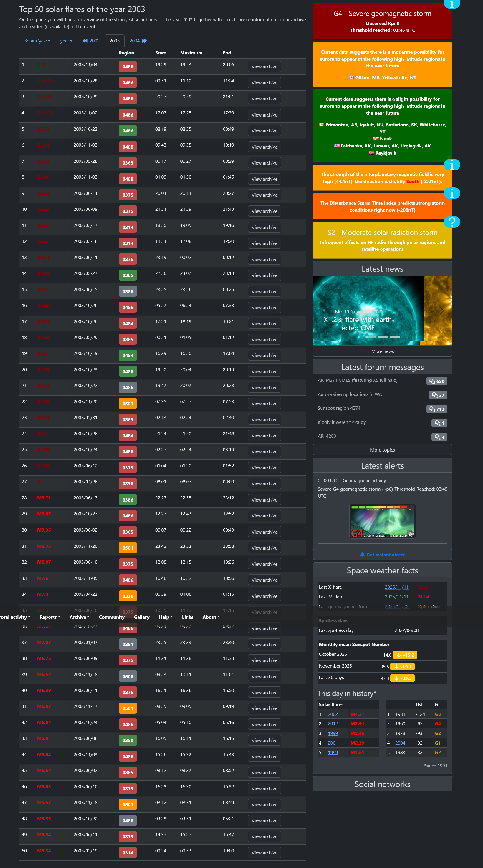Image resolution: width=483 pixels, height=868 pixels.
Task: Click the 4 replies badge for AR14280
Action: click(439, 437)
